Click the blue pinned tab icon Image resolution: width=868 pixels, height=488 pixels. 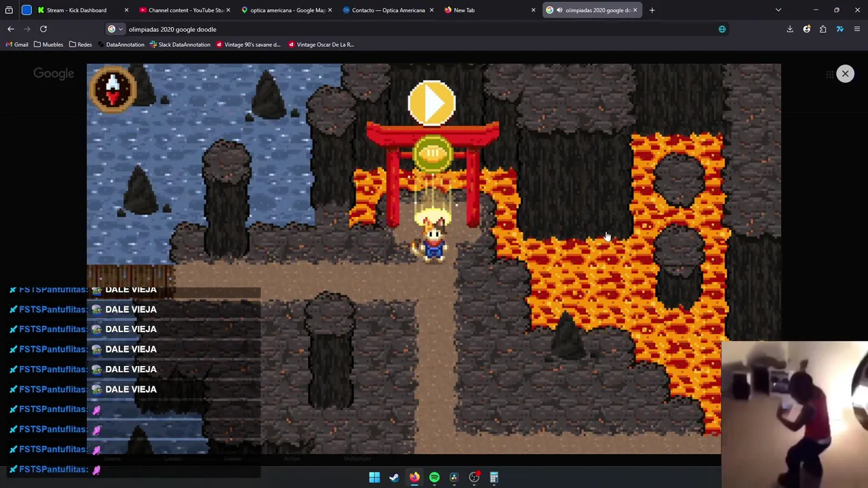[26, 10]
